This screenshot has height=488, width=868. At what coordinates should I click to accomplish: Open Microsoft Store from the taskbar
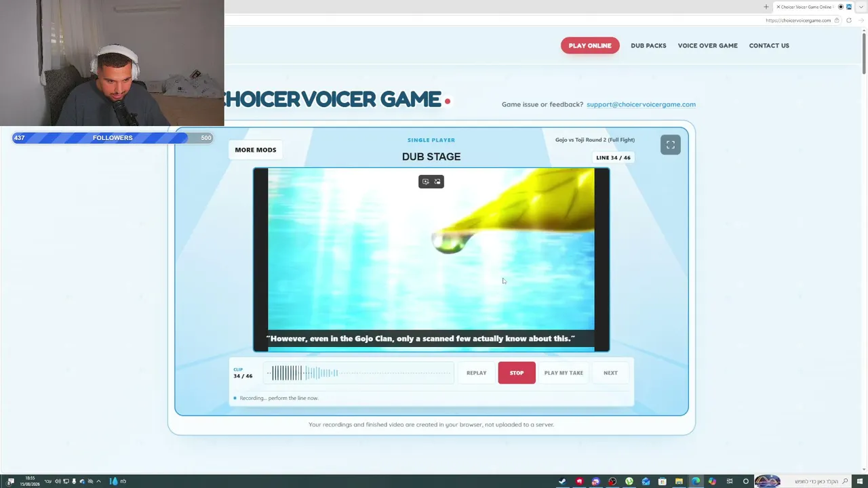coord(663,481)
